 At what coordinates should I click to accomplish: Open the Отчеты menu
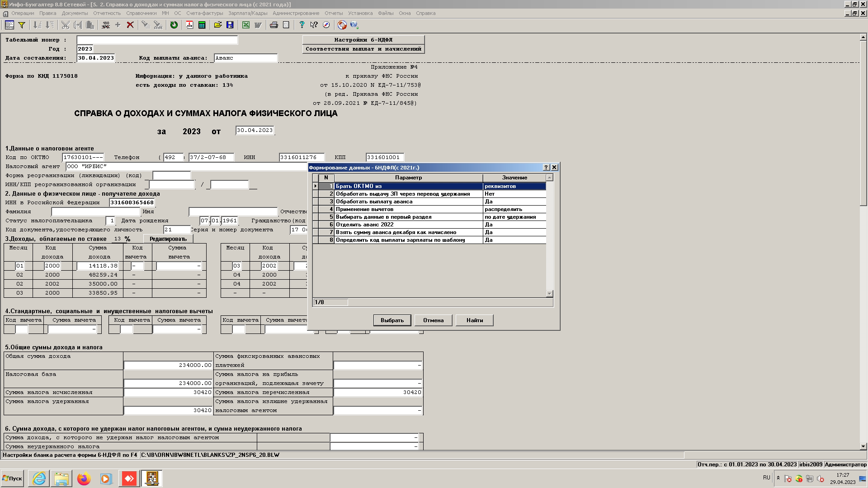coord(334,13)
